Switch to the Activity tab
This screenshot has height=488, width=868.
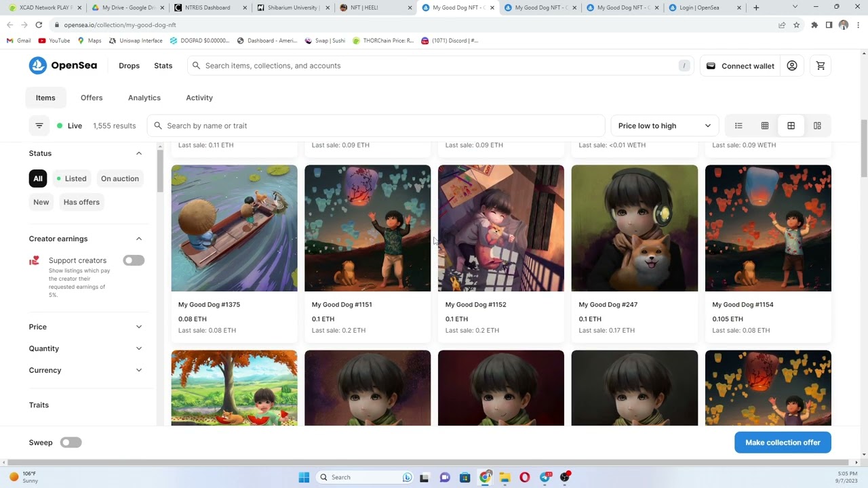pyautogui.click(x=199, y=98)
